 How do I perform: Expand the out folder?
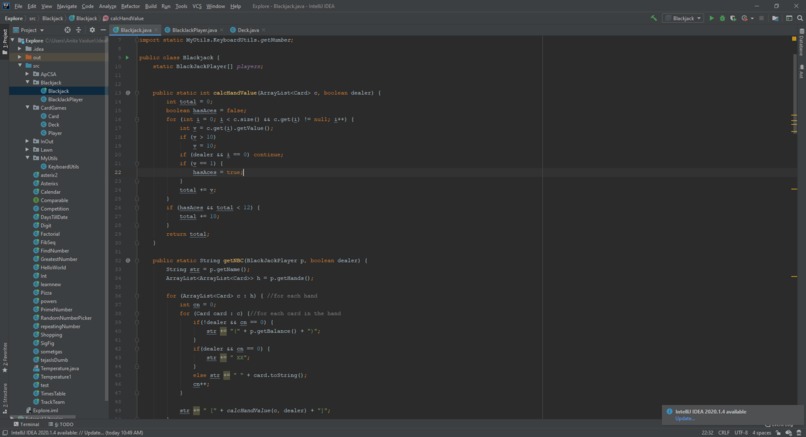(20, 57)
